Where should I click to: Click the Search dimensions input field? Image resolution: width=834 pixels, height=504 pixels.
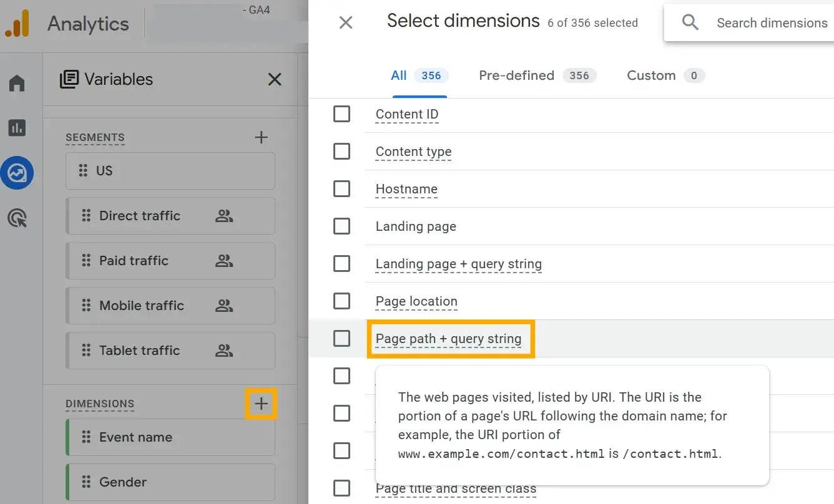pos(772,22)
